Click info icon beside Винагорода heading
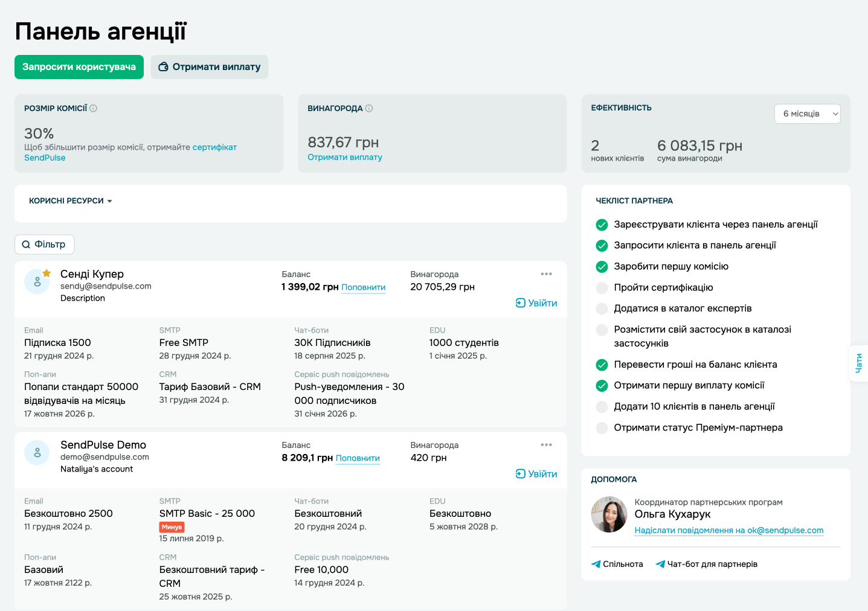868x611 pixels. click(369, 109)
